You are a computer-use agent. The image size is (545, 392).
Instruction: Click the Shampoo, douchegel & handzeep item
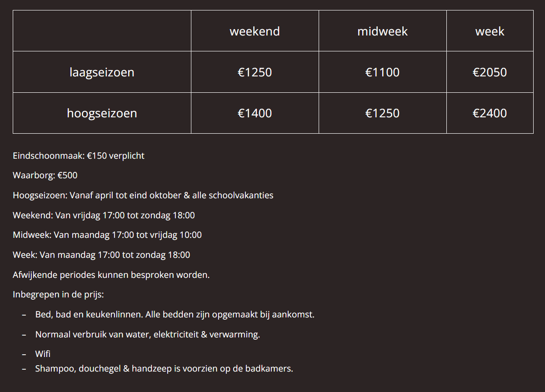point(164,369)
